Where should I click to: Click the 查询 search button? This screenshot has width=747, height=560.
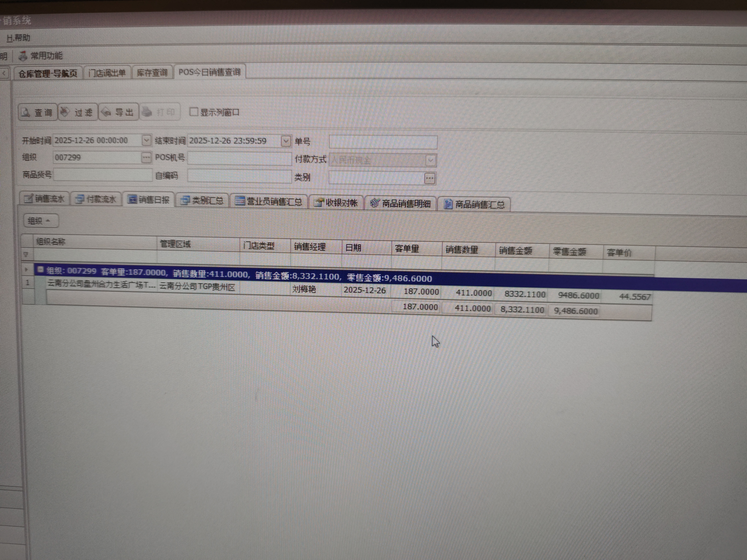[38, 112]
